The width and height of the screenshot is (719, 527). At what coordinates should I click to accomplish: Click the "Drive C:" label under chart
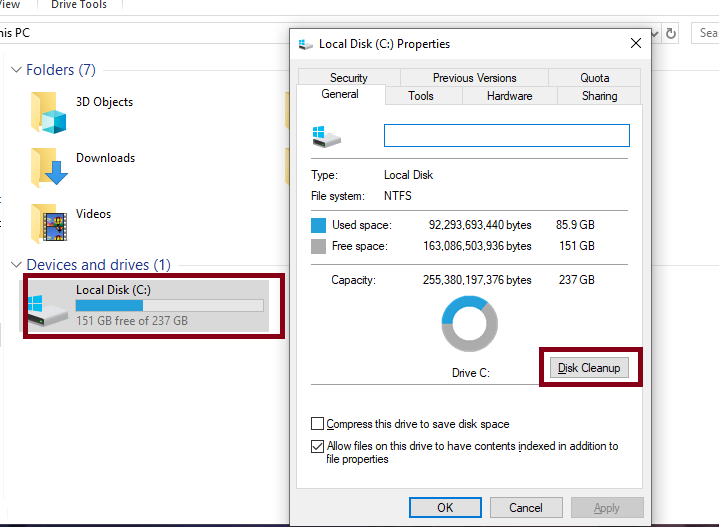coord(470,373)
